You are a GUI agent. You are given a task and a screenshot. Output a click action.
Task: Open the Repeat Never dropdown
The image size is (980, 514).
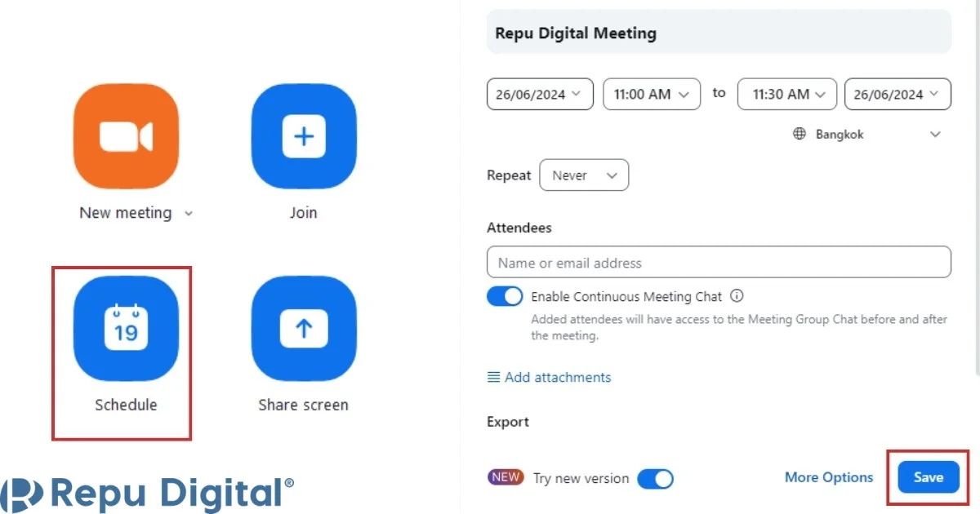(x=584, y=175)
